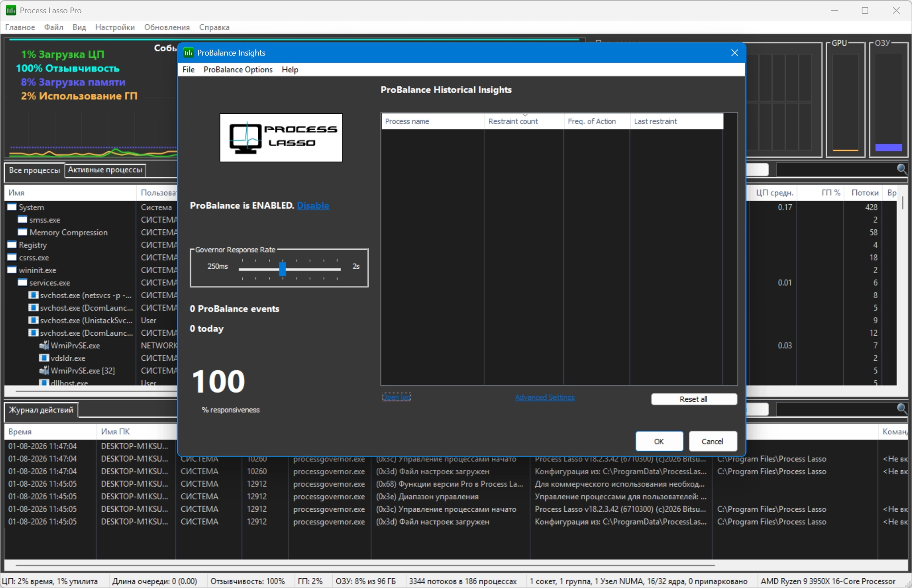This screenshot has width=912, height=588.
Task: Click the WmiPrvSE.exe [32] process icon
Action: pyautogui.click(x=44, y=371)
